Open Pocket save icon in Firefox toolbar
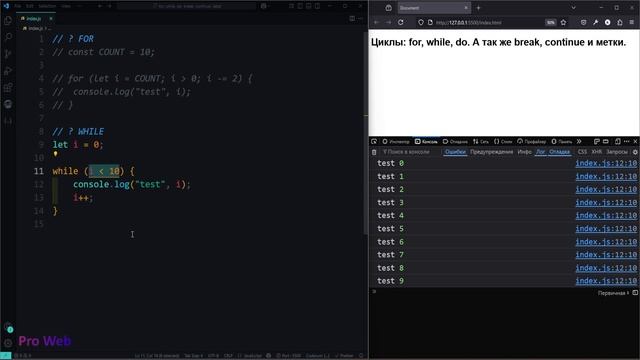The width and height of the screenshot is (640, 360). click(583, 22)
